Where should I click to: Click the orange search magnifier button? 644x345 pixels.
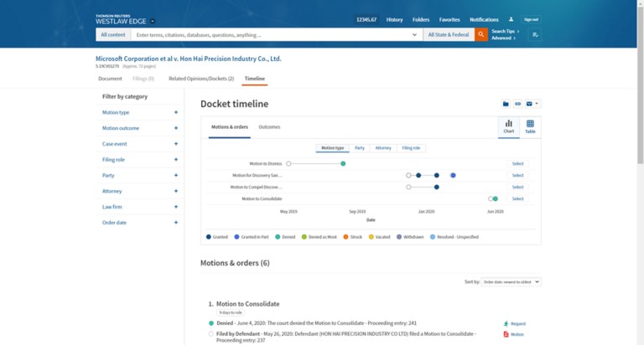click(x=481, y=35)
